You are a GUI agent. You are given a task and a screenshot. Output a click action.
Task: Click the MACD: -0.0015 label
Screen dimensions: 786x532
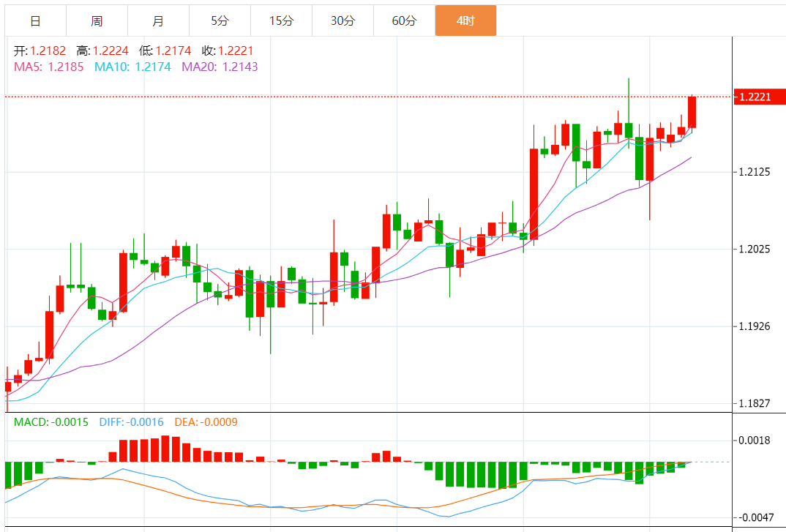(x=51, y=422)
